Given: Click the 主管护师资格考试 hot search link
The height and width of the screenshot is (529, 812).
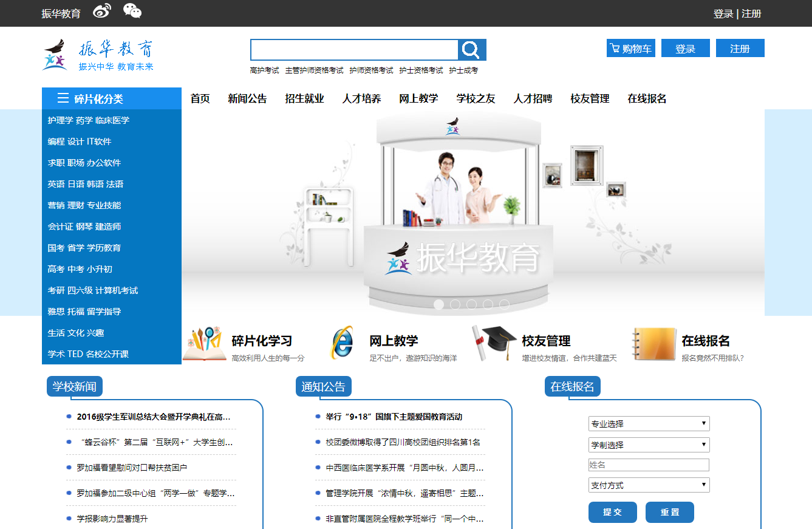Looking at the screenshot, I should [314, 70].
